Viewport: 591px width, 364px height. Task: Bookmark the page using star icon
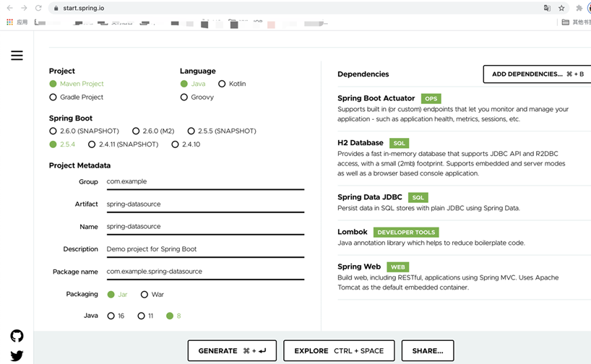click(x=561, y=8)
